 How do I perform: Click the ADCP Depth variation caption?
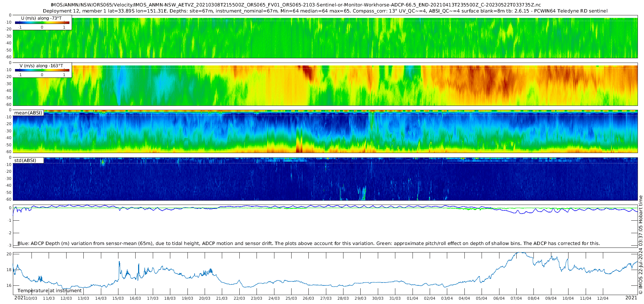click(308, 244)
